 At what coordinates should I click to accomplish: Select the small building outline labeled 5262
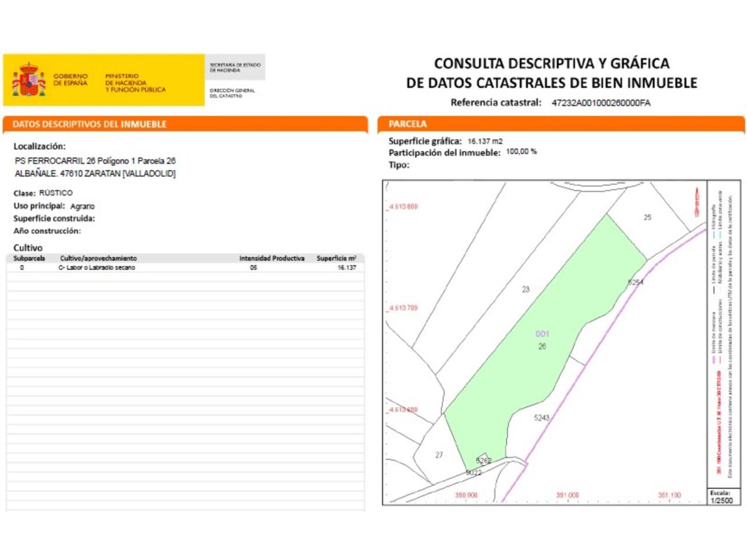click(x=483, y=459)
